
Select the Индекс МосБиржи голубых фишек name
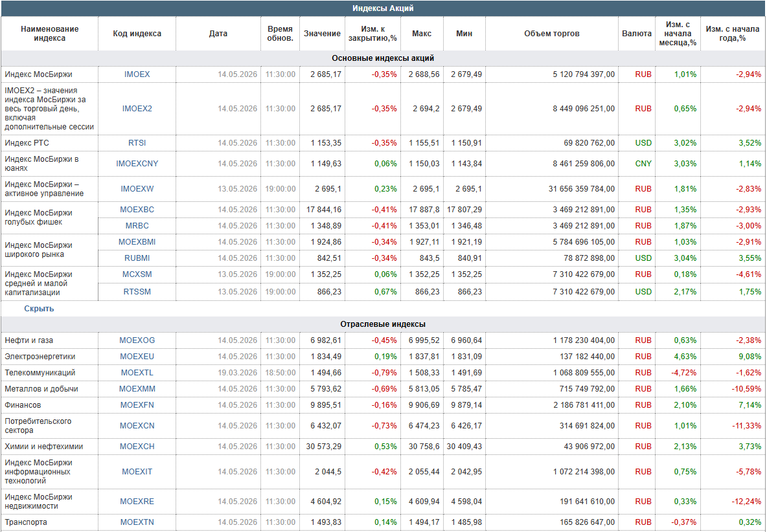click(39, 217)
